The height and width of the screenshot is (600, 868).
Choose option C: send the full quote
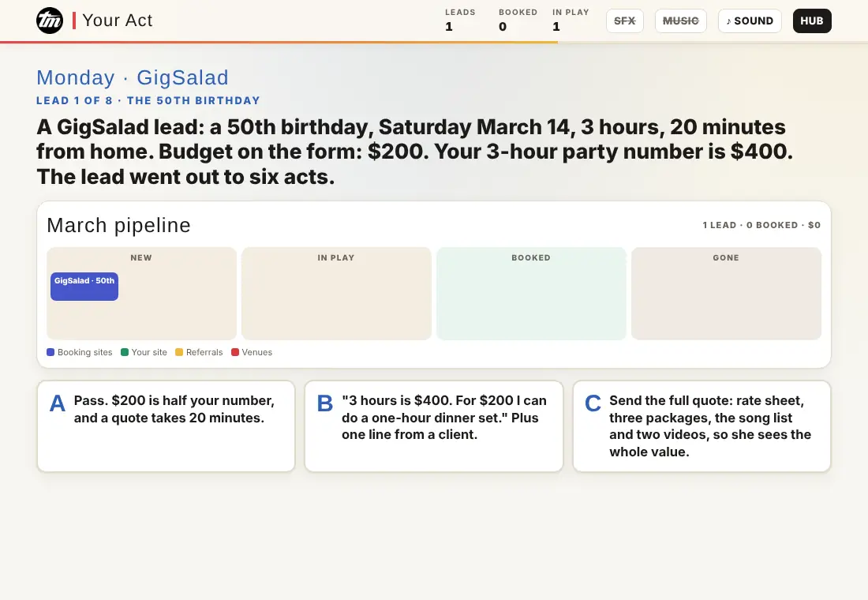[x=702, y=426]
